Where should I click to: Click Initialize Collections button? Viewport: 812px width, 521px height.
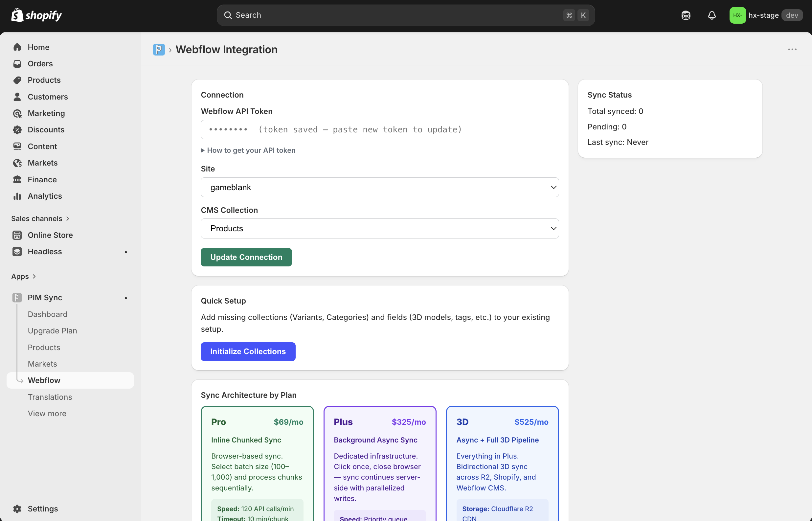[248, 351]
